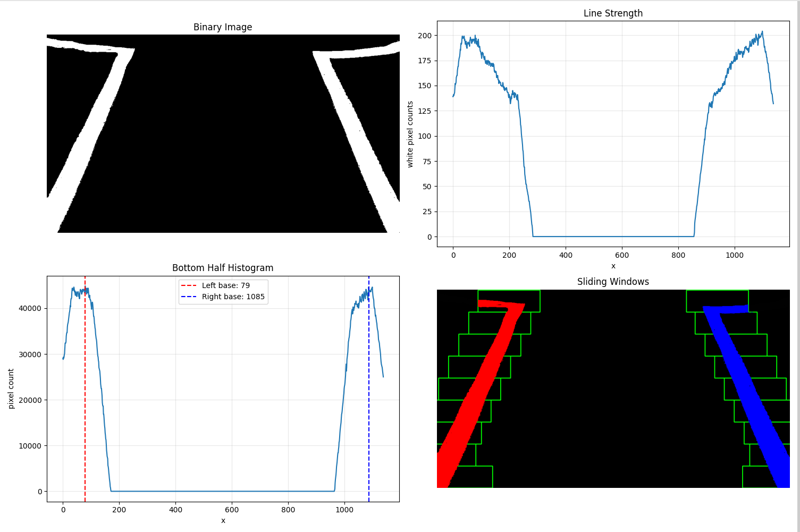
Task: Click the "10000" tick on the histogram
Action: 30,445
